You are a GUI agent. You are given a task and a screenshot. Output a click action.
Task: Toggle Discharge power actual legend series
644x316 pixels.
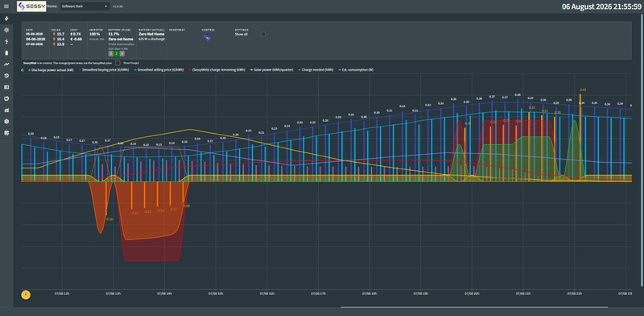[x=51, y=70]
